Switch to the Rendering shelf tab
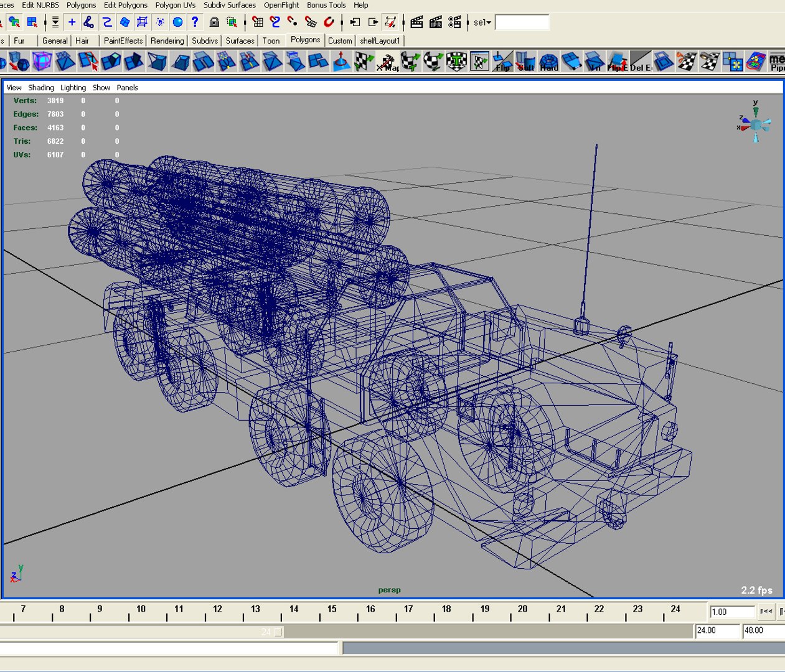The image size is (785, 672). tap(167, 40)
